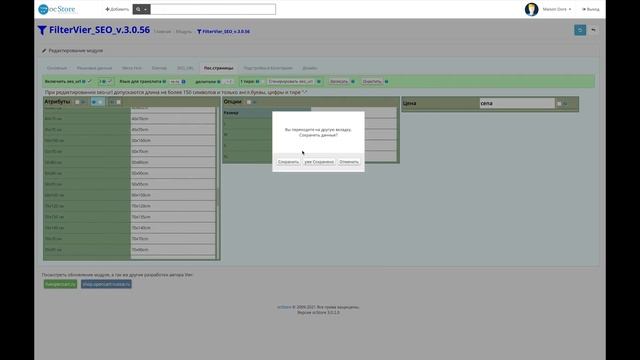Click the Очистить button
This screenshot has width=640, height=360.
372,82
